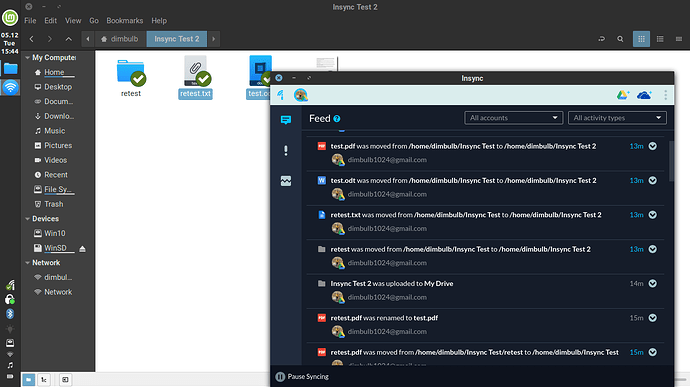Click the search magnifier in file manager toolbar
The height and width of the screenshot is (387, 690).
(620, 39)
